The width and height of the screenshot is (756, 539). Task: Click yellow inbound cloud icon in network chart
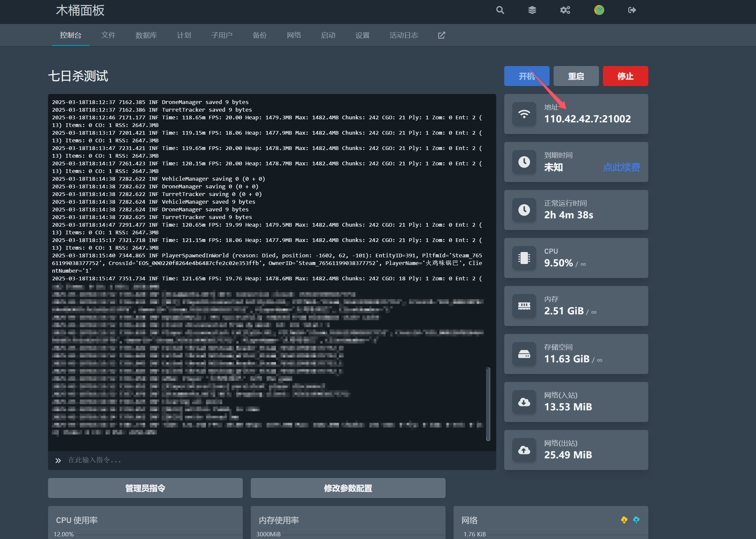click(624, 520)
